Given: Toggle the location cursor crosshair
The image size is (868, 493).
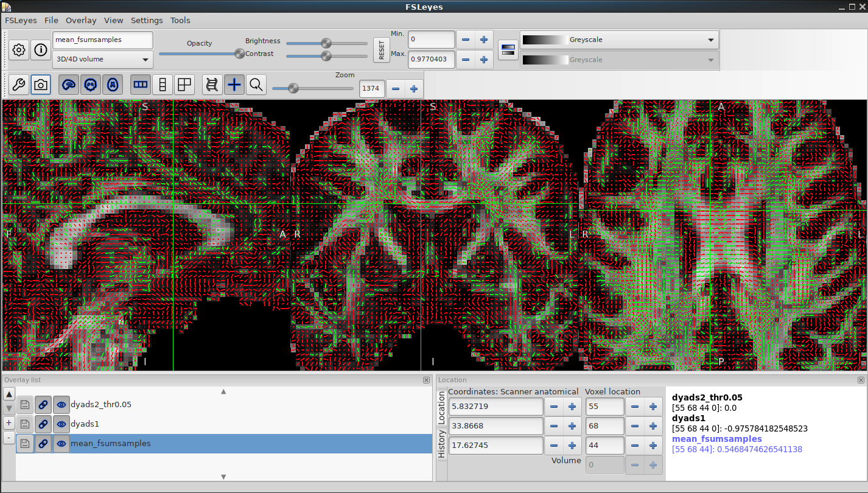Looking at the screenshot, I should (x=234, y=85).
